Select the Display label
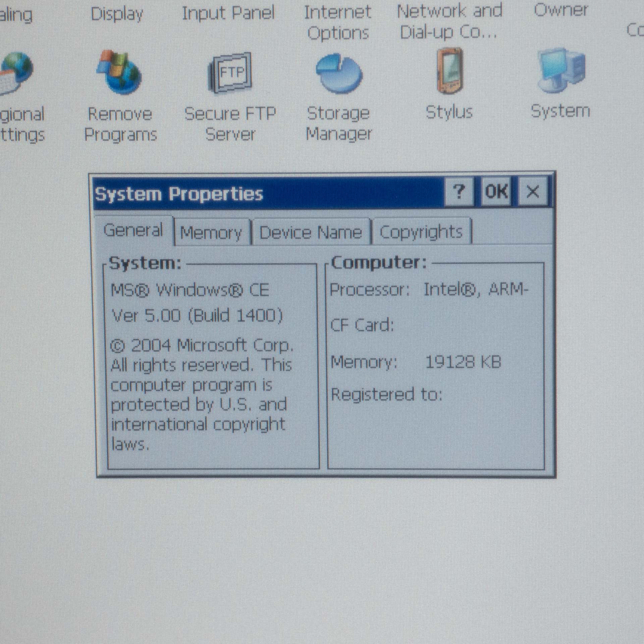The height and width of the screenshot is (644, 644). coord(117,14)
